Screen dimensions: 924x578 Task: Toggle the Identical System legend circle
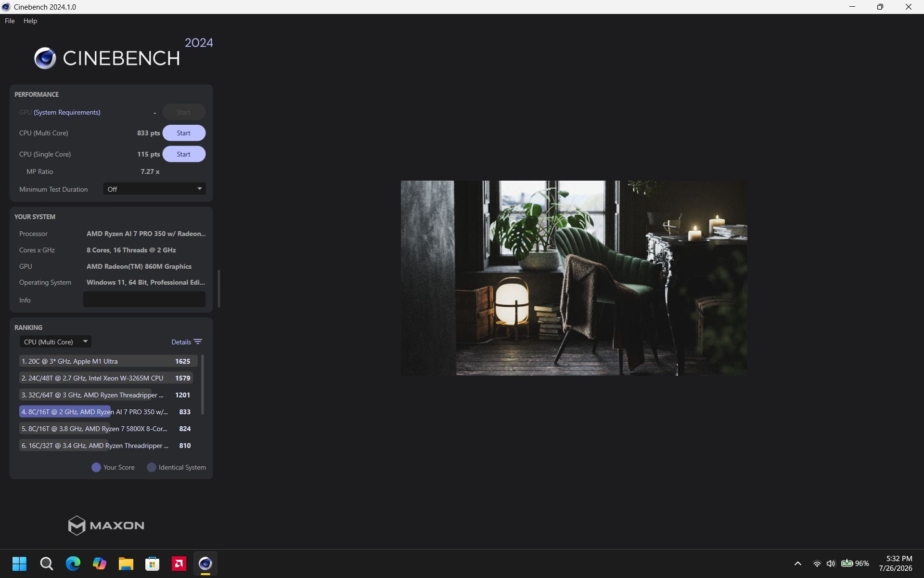coord(152,467)
